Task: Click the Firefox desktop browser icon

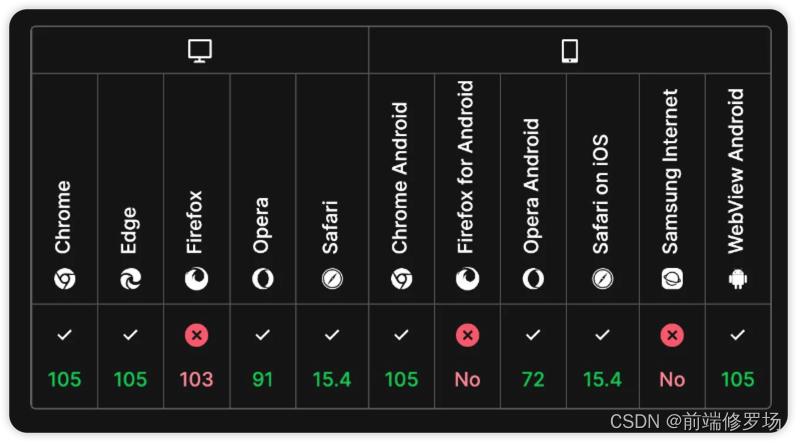Action: pos(197,279)
